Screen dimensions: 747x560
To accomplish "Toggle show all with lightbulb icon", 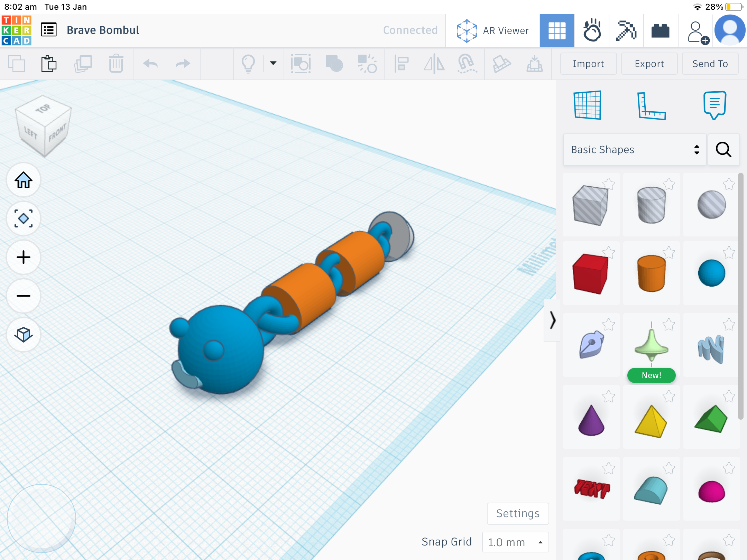I will coord(248,64).
